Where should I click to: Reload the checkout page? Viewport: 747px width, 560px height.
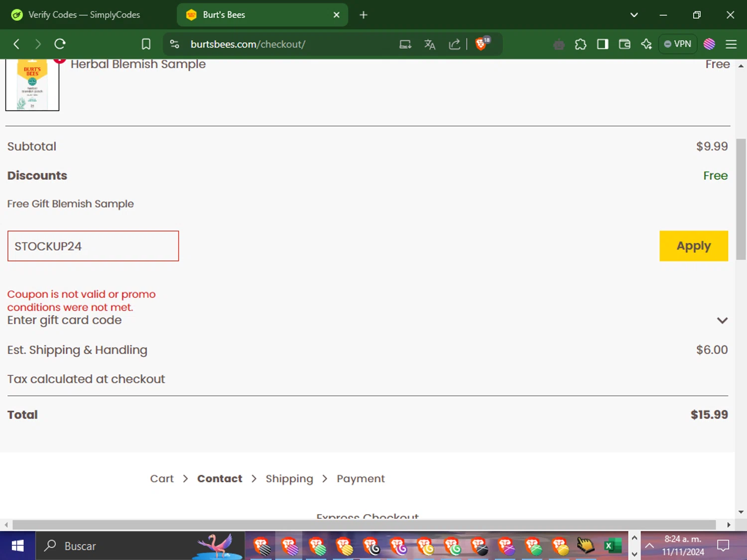[60, 44]
